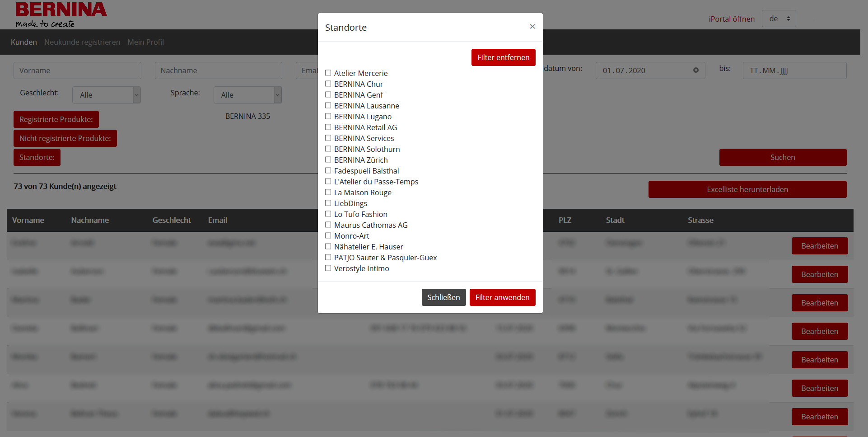Apply the filter with Filter anwenden
Viewport: 868px width, 437px height.
[502, 297]
